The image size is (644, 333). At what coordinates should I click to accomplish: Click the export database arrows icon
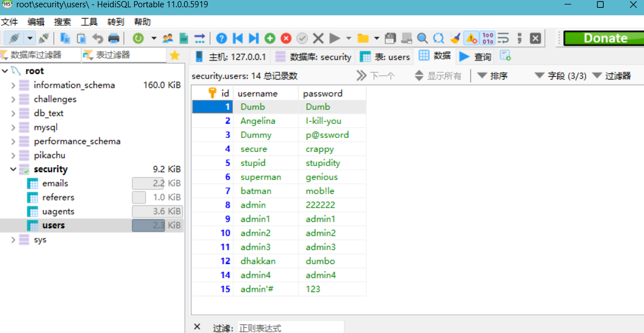point(199,39)
